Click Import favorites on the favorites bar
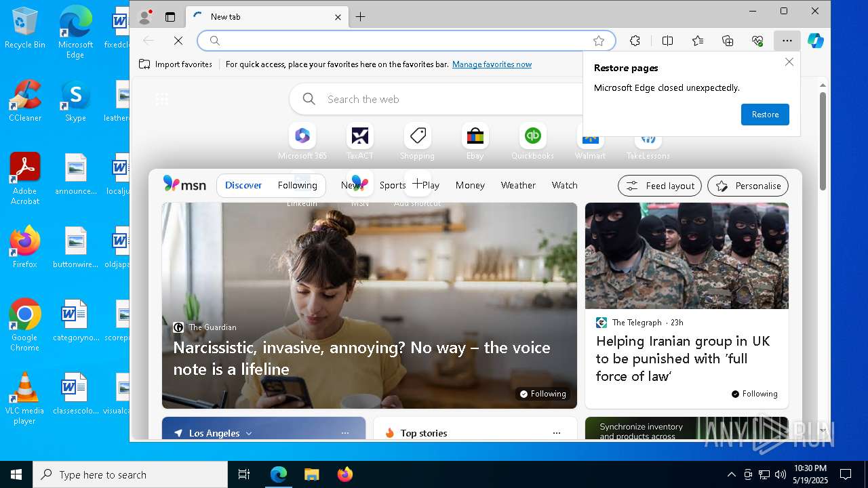Viewport: 868px width, 488px height. coord(176,64)
